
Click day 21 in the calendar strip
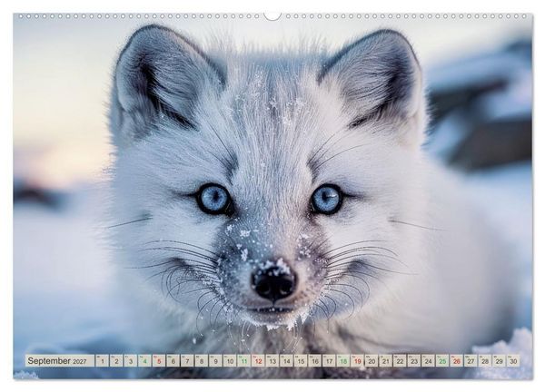point(386,361)
